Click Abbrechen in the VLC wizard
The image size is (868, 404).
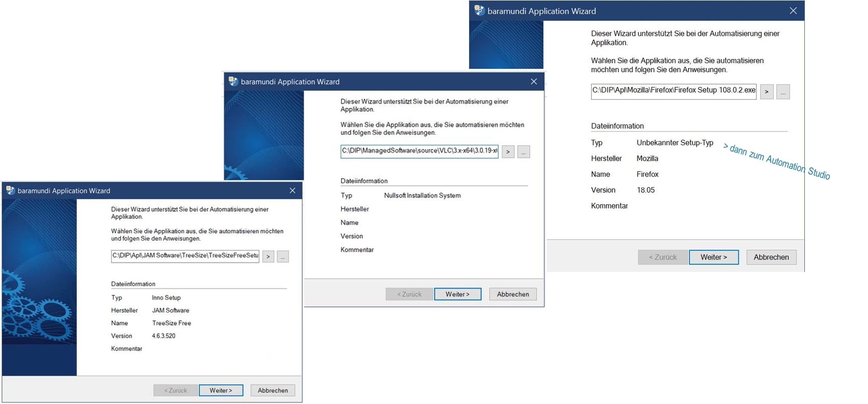pos(513,294)
